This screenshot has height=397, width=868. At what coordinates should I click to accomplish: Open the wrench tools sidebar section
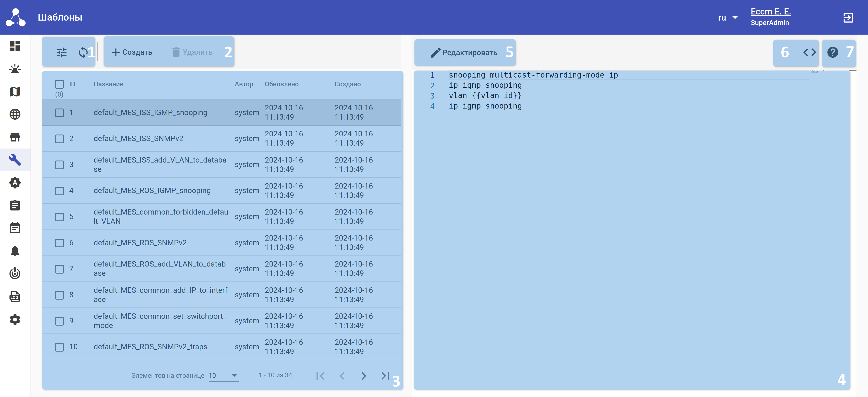pyautogui.click(x=15, y=160)
